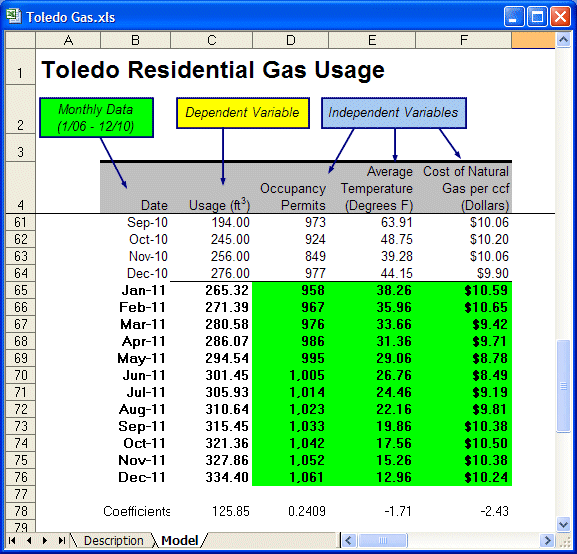Select coefficient value -1.71

[x=372, y=511]
